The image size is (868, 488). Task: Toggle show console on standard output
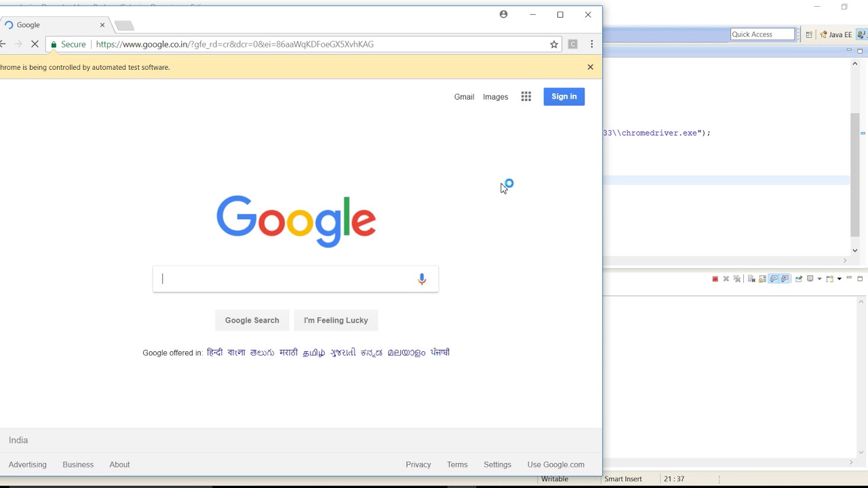coord(774,279)
